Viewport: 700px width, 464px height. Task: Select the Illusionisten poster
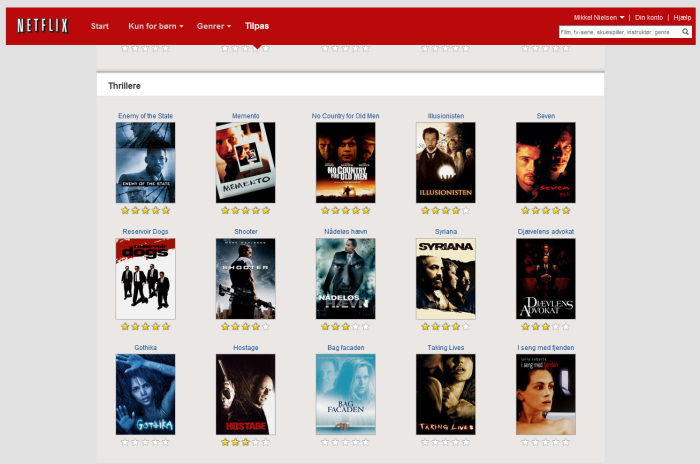point(446,163)
